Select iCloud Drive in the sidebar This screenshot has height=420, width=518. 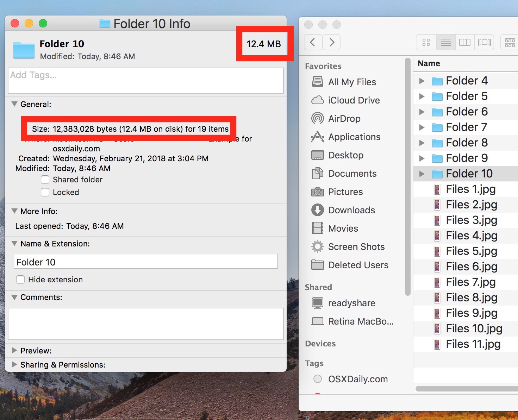[354, 100]
